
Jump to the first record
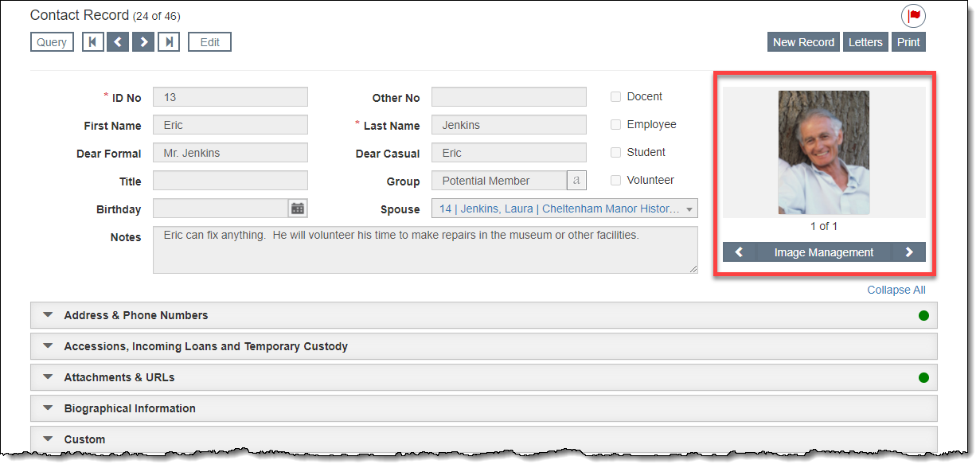tap(93, 42)
